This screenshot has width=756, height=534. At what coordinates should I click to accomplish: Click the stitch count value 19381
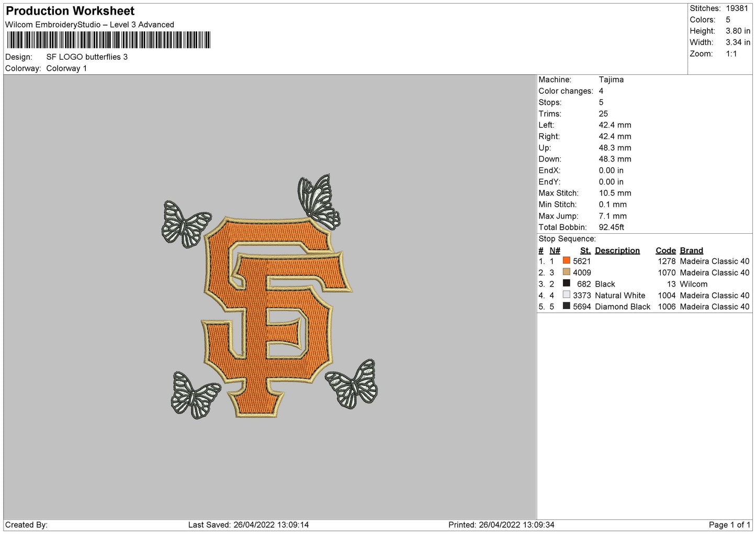coord(737,8)
